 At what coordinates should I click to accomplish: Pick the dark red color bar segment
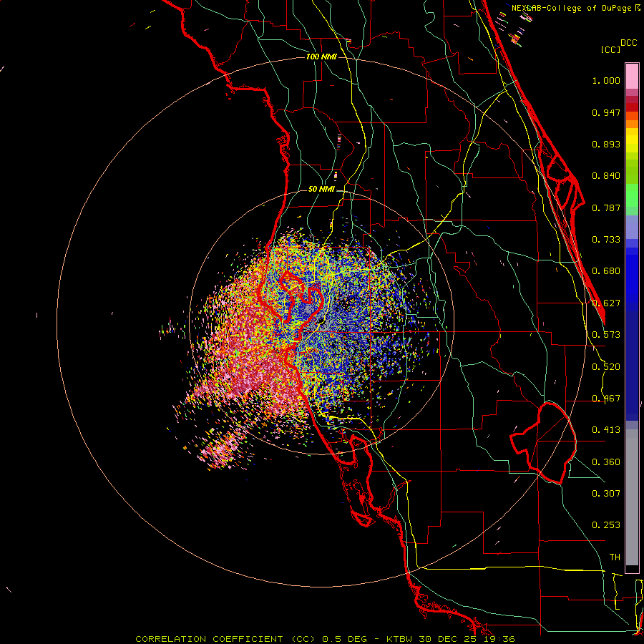click(x=632, y=107)
